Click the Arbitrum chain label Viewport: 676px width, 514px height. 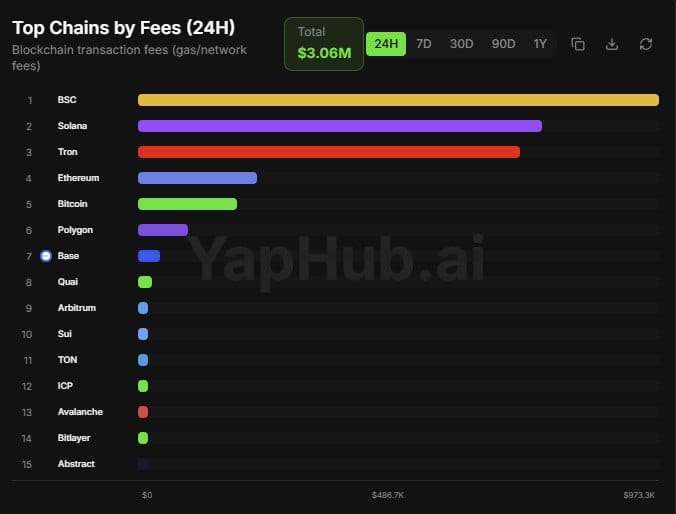click(77, 308)
